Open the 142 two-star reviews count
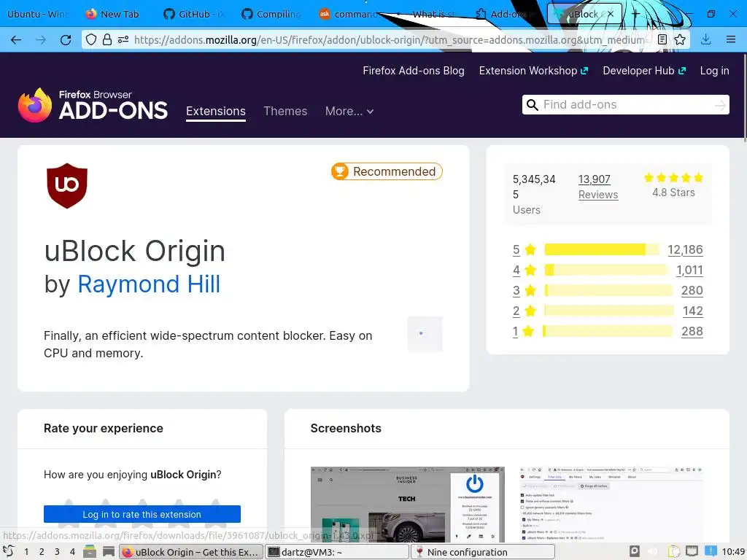The height and width of the screenshot is (560, 747). click(x=693, y=311)
